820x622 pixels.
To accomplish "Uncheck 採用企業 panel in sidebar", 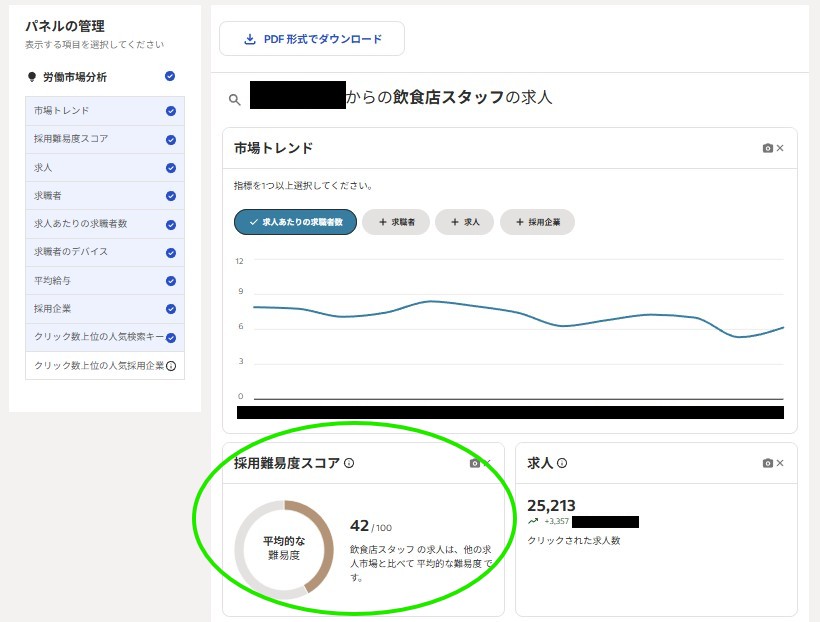I will (170, 309).
